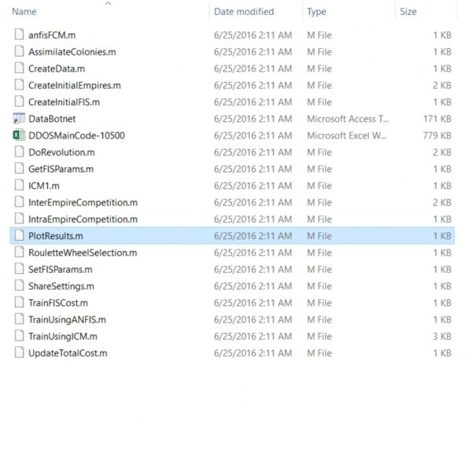472x476 pixels.
Task: Select the file name RouletteWheelSelection.m
Action: pos(83,253)
